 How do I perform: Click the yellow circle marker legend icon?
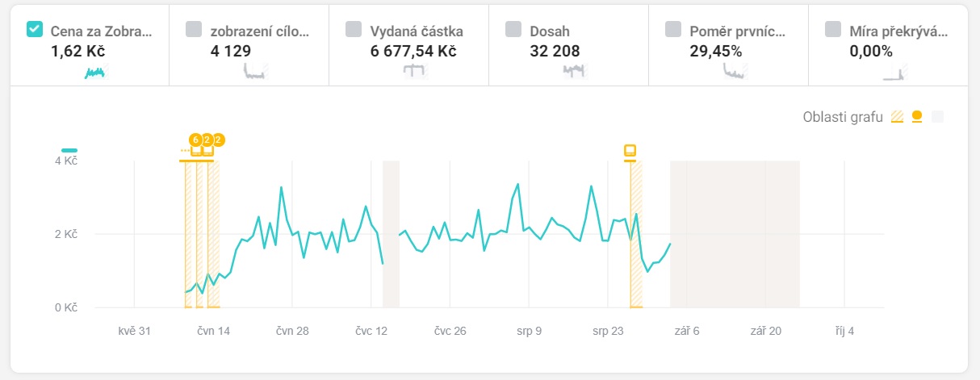pos(917,117)
